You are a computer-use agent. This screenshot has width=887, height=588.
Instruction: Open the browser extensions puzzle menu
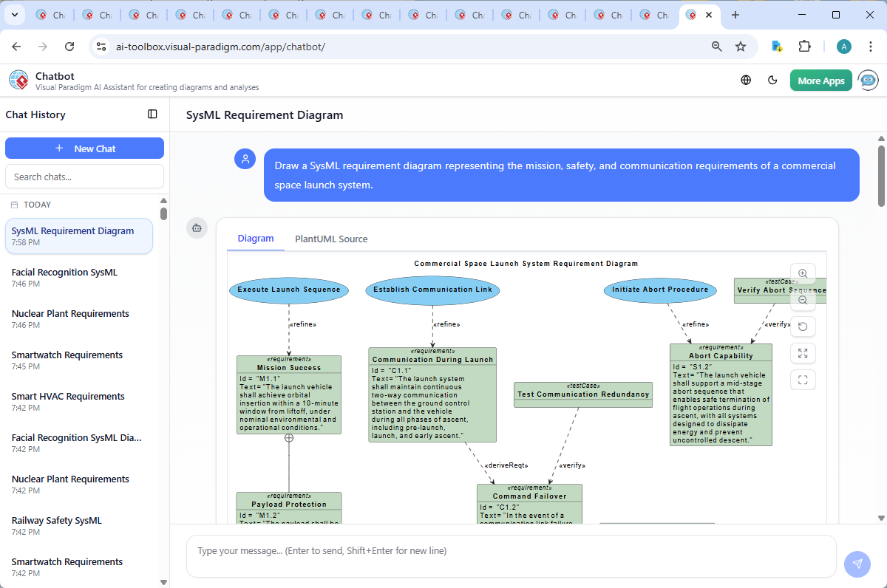pyautogui.click(x=805, y=46)
